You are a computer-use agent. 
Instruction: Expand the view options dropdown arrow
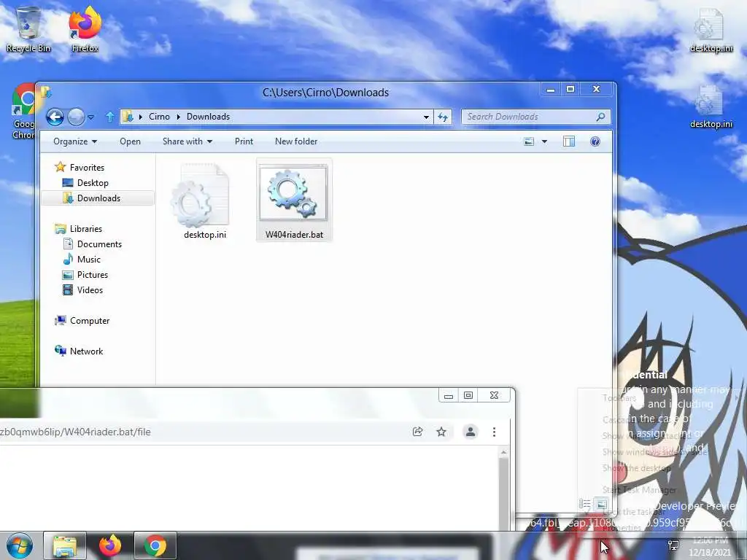click(544, 141)
